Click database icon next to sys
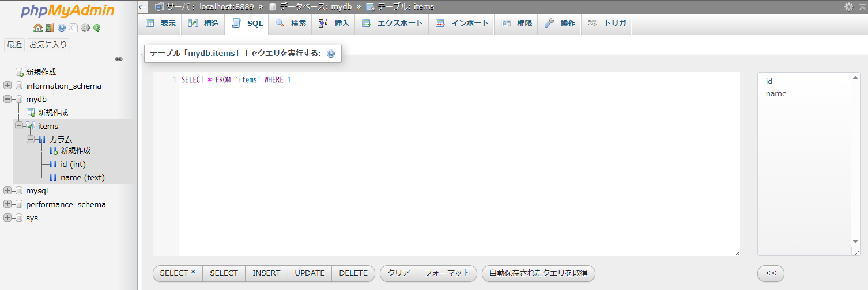The image size is (868, 290). pos(20,217)
